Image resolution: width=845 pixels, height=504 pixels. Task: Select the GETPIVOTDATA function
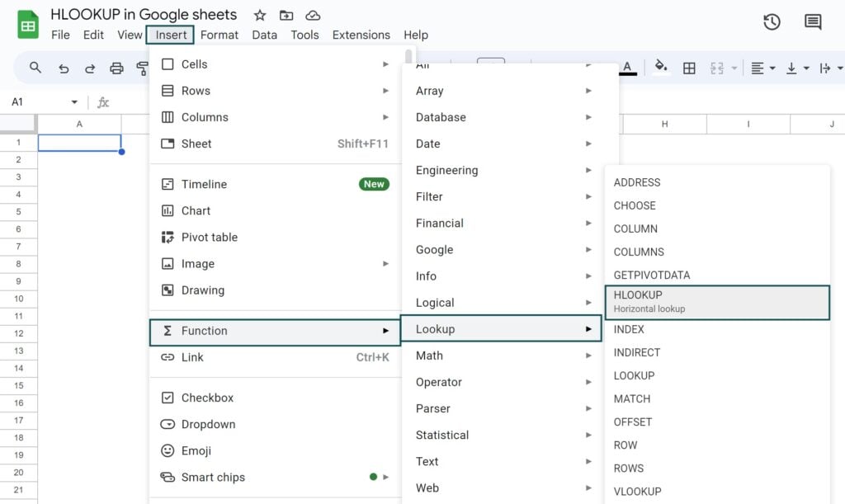[x=717, y=275]
